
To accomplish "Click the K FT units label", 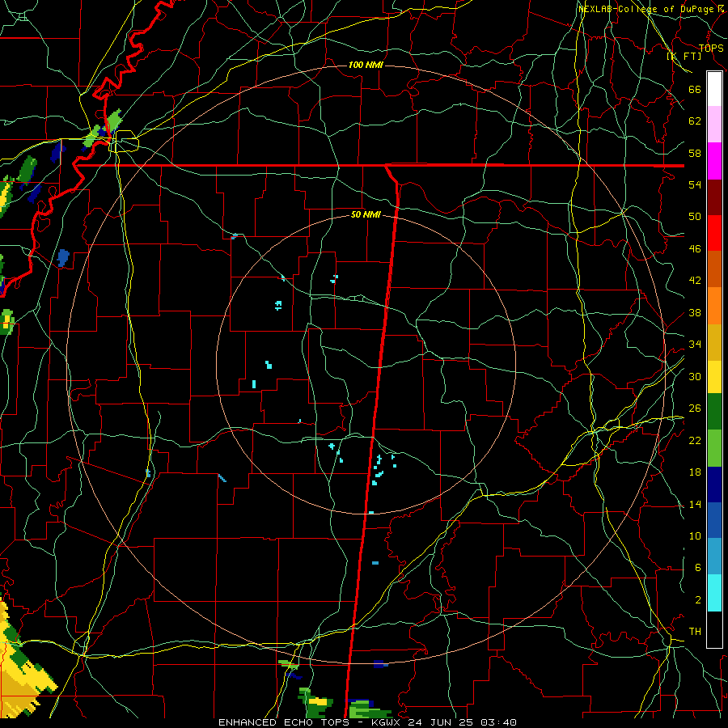I will coord(684,56).
